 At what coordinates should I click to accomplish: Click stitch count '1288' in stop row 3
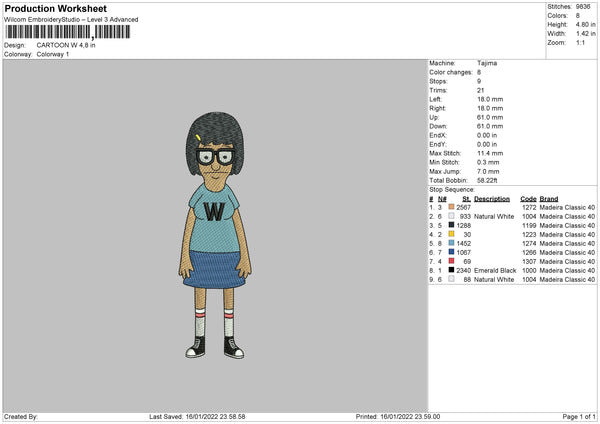(463, 225)
